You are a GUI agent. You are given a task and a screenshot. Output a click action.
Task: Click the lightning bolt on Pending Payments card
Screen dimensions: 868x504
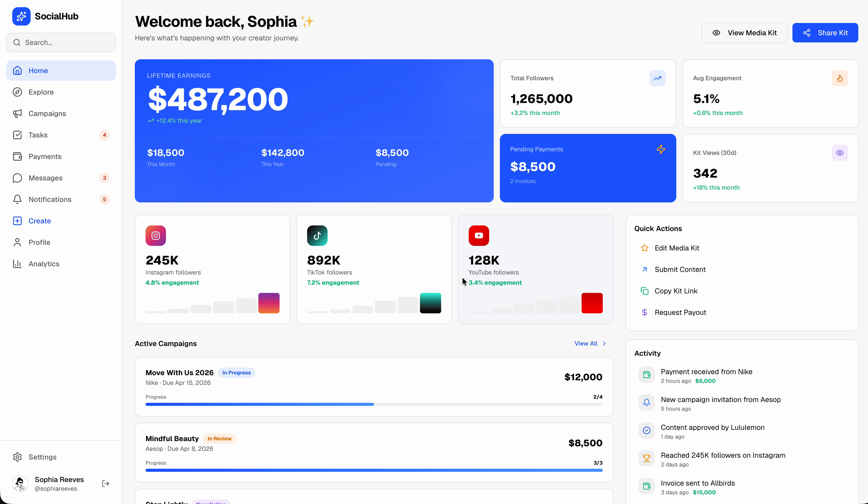(x=661, y=149)
